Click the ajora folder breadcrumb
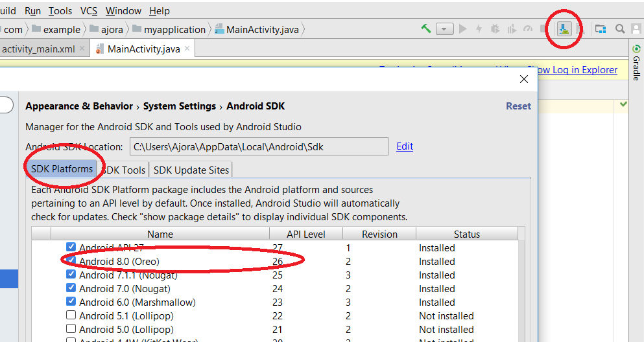 point(106,30)
